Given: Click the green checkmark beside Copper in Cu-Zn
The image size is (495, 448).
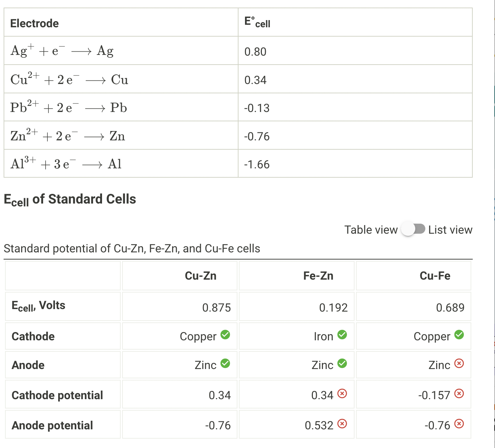Looking at the screenshot, I should (225, 335).
